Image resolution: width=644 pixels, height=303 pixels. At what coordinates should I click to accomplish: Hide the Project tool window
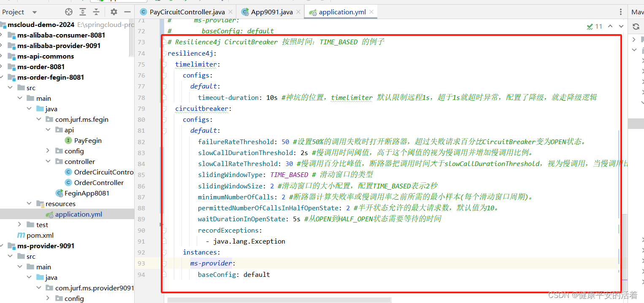click(127, 12)
